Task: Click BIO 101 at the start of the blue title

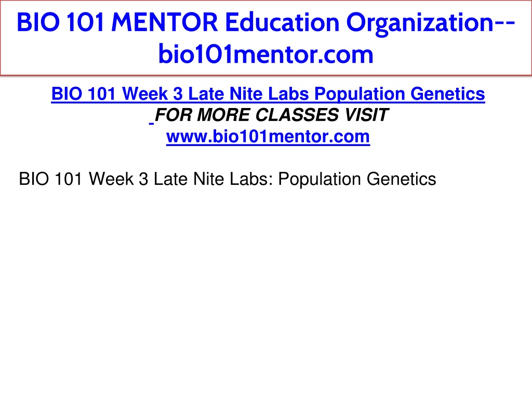Action: (x=60, y=22)
